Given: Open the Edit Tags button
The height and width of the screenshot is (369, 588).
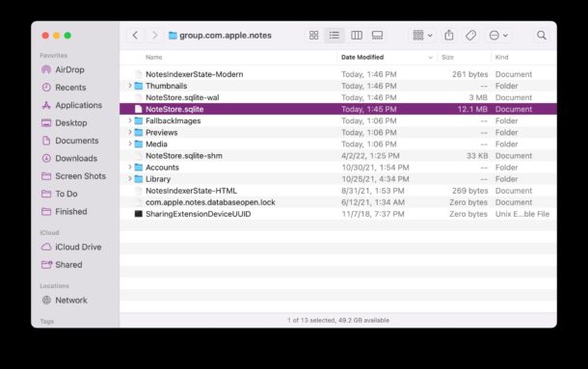Looking at the screenshot, I should (x=470, y=36).
